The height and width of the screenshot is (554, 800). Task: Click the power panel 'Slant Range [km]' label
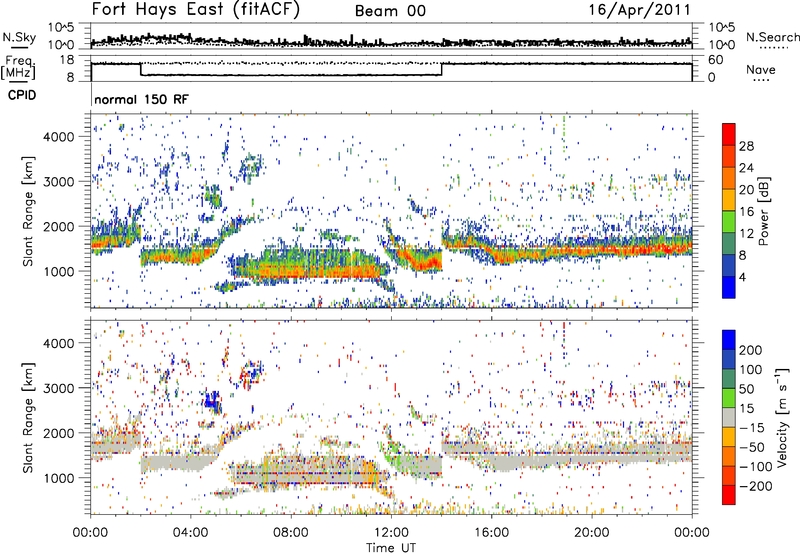[28, 211]
